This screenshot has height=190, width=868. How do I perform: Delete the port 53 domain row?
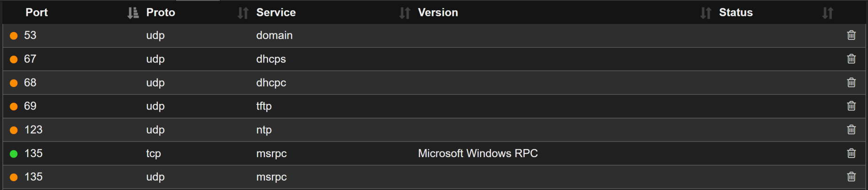851,35
